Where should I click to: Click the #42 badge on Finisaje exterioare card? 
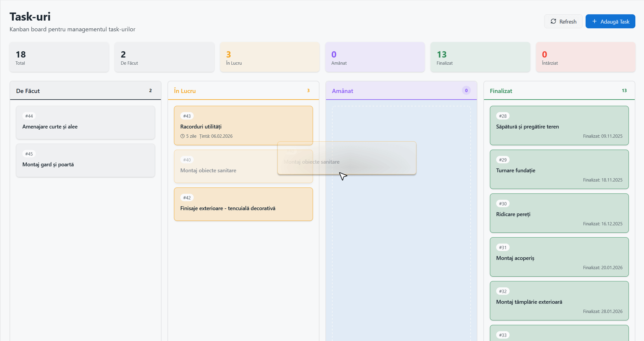click(x=187, y=197)
